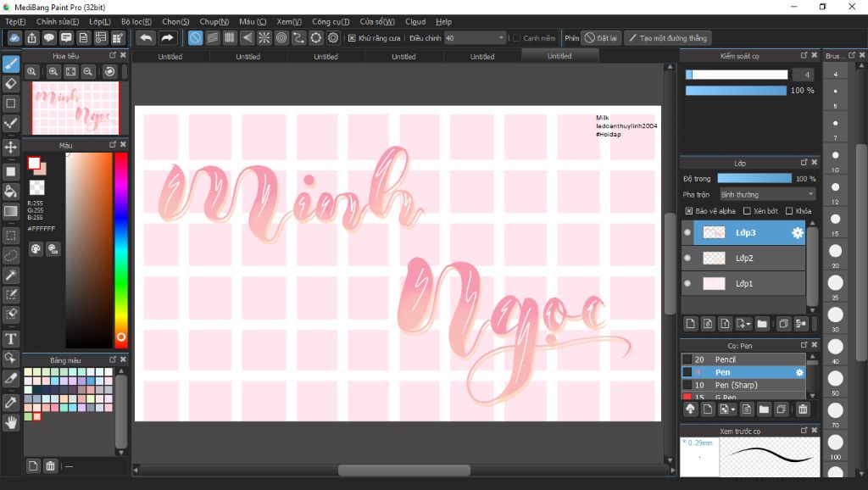Screen dimensions: 868x490
Task: Select the Pencil brush
Action: tap(743, 359)
